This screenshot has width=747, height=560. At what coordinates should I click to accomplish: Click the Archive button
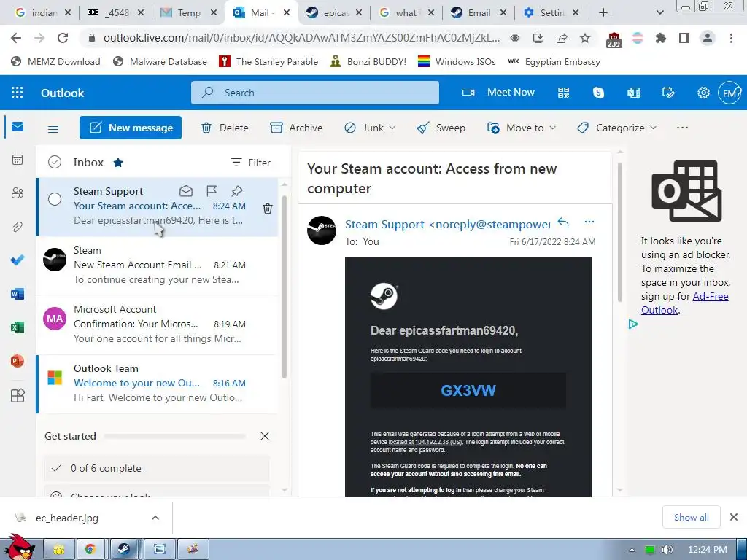click(x=296, y=128)
